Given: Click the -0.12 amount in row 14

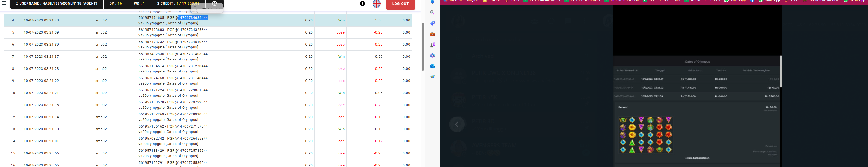Looking at the screenshot, I should (378, 141).
